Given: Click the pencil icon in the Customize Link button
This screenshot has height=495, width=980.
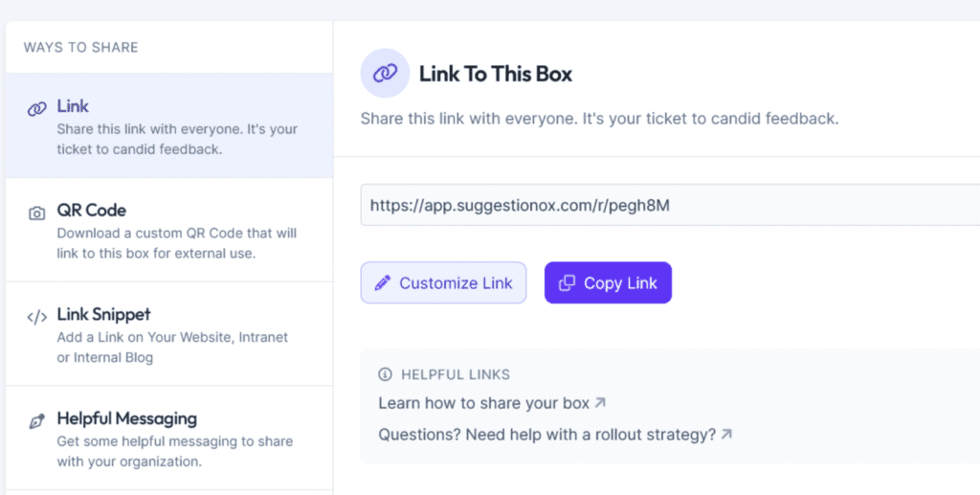Looking at the screenshot, I should 383,283.
